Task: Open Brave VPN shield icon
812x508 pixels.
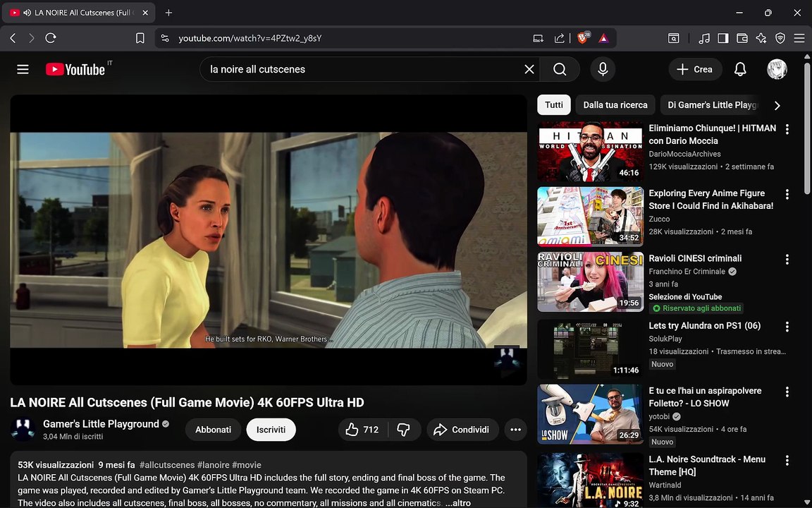Action: point(780,38)
